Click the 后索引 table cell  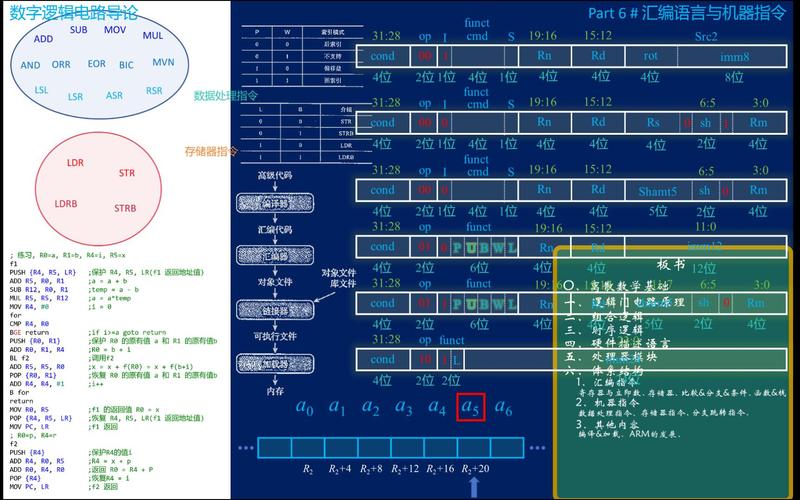click(x=333, y=44)
